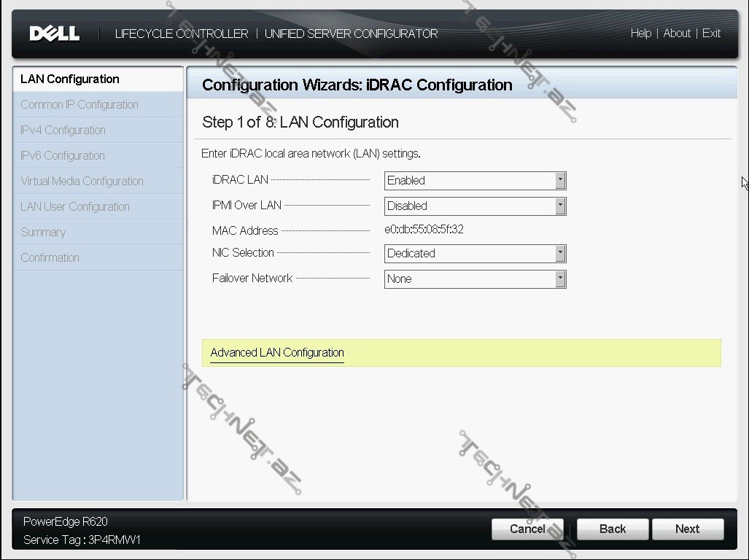Select IPv4 Configuration in sidebar

click(63, 131)
